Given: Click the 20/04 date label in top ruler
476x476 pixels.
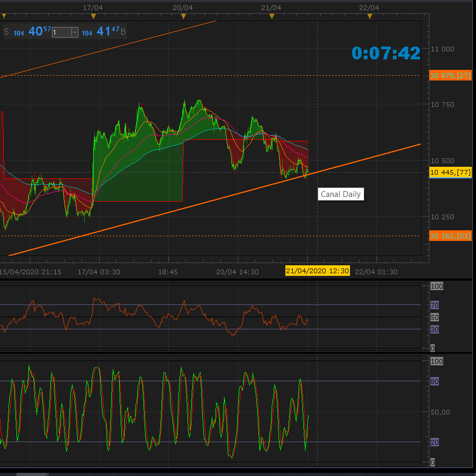Looking at the screenshot, I should coord(183,7).
